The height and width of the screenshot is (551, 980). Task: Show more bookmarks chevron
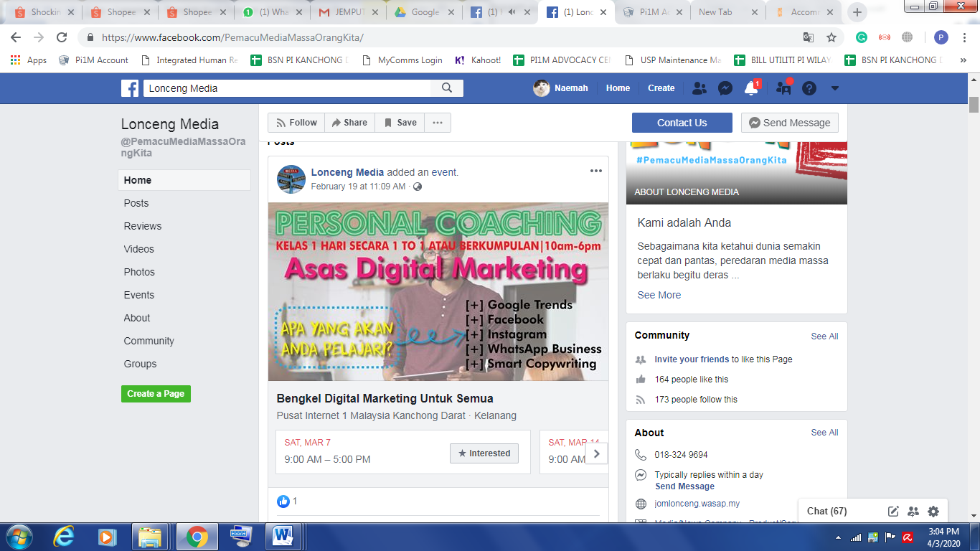pyautogui.click(x=963, y=60)
